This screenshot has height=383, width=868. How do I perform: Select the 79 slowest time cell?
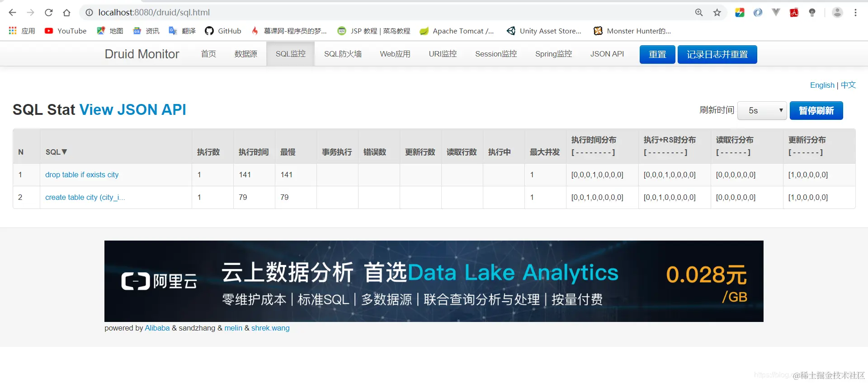[x=296, y=197]
